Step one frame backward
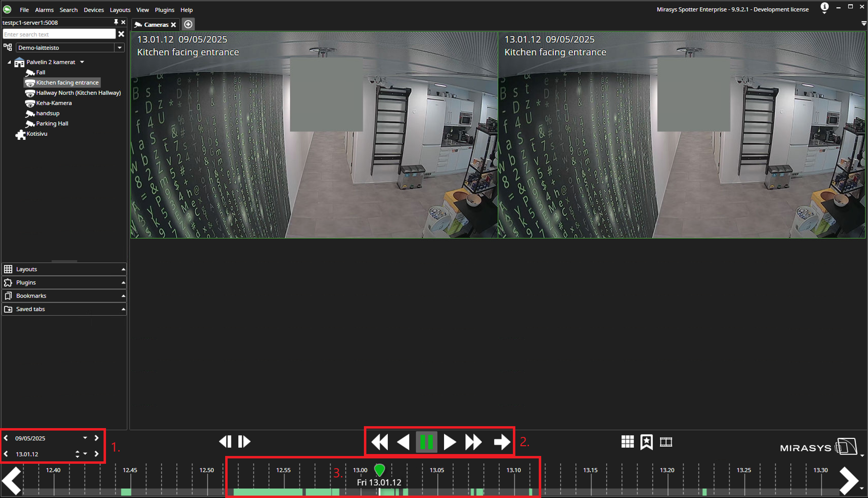The height and width of the screenshot is (498, 868). click(x=225, y=441)
